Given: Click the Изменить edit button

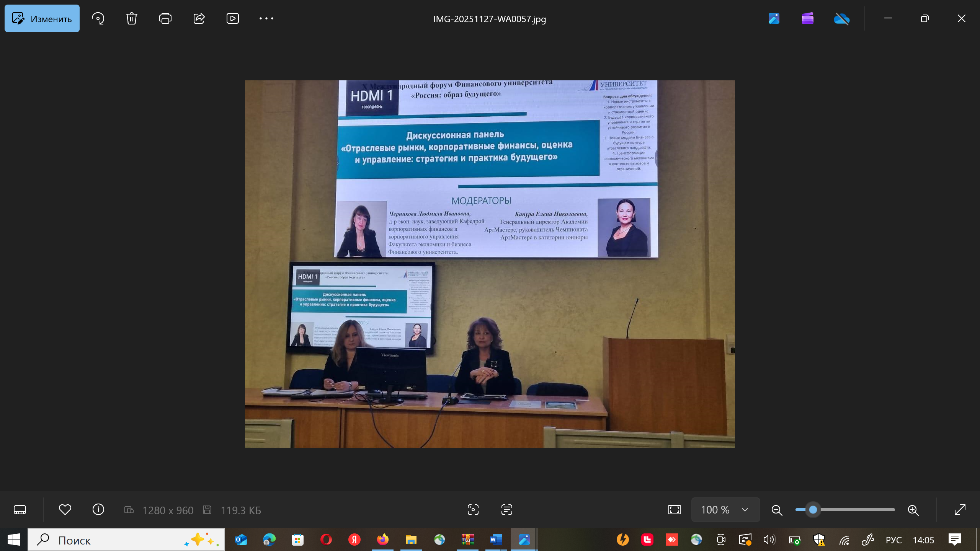Looking at the screenshot, I should [42, 18].
